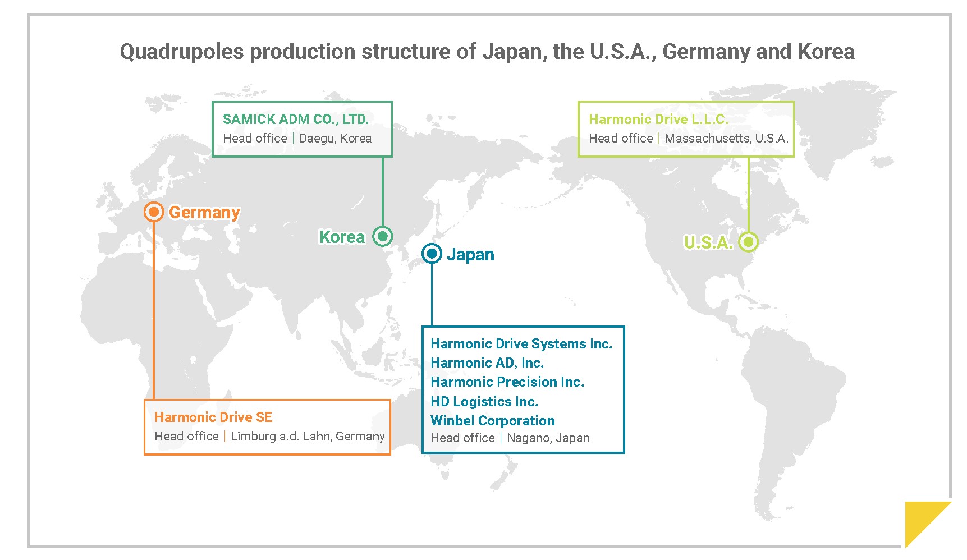Click the 'Limburg a.d. Lahn, Germany' text
Screen dimensions: 967x560
point(308,437)
